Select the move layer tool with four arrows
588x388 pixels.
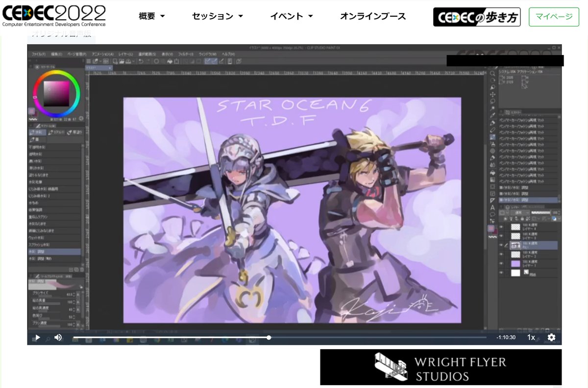point(492,94)
